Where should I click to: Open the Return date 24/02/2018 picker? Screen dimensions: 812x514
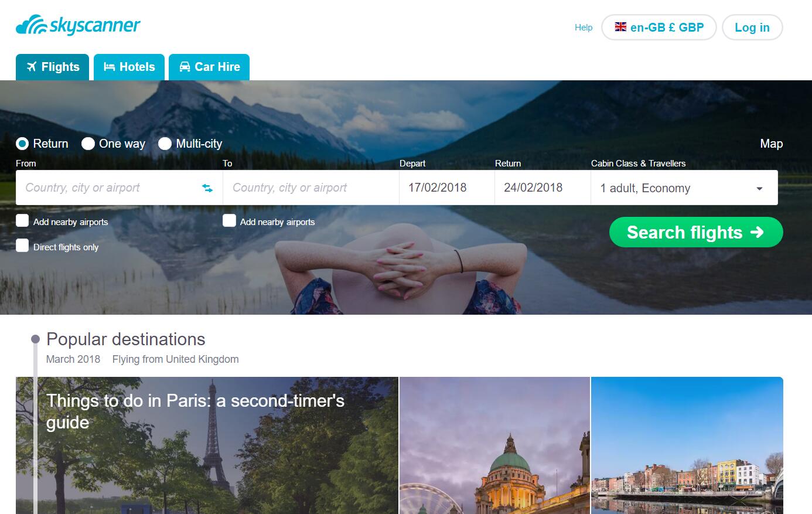(x=543, y=188)
